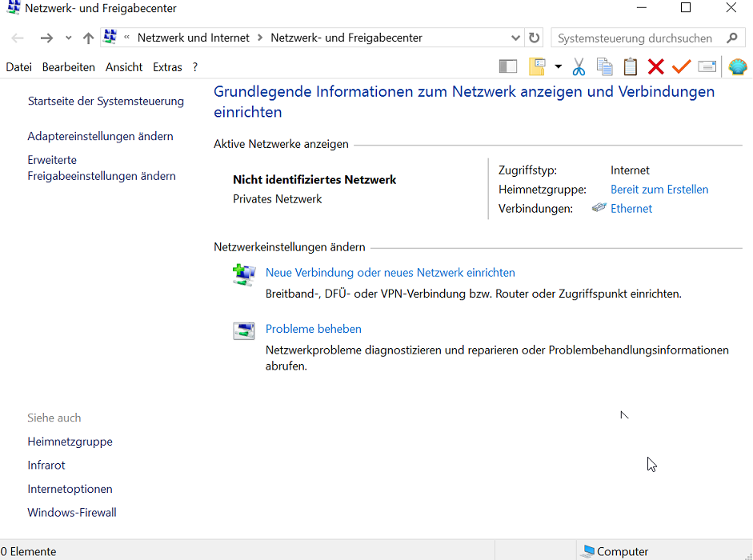Open Adaptereinstellungen ändern
The width and height of the screenshot is (753, 560).
point(100,136)
